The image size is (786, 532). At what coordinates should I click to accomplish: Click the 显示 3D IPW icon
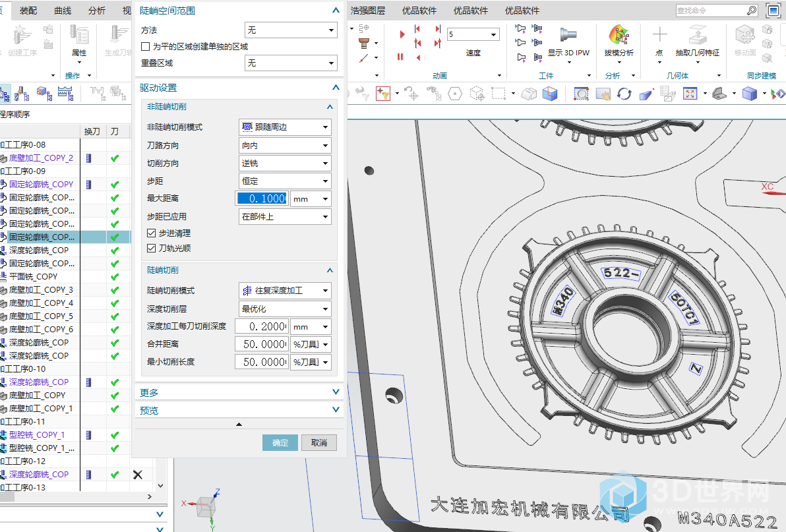(x=568, y=36)
